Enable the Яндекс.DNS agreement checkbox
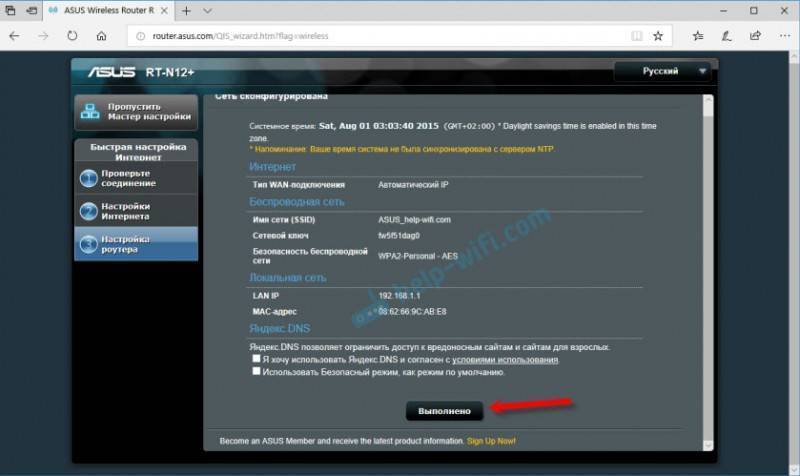The image size is (800, 476). [256, 359]
